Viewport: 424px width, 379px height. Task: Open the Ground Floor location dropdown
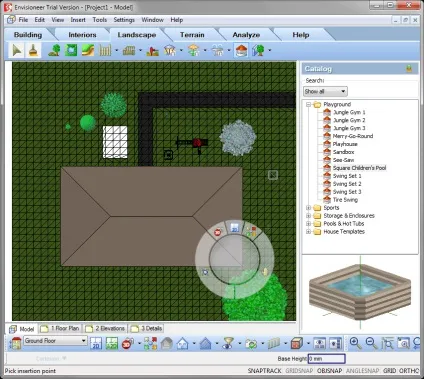tap(55, 341)
